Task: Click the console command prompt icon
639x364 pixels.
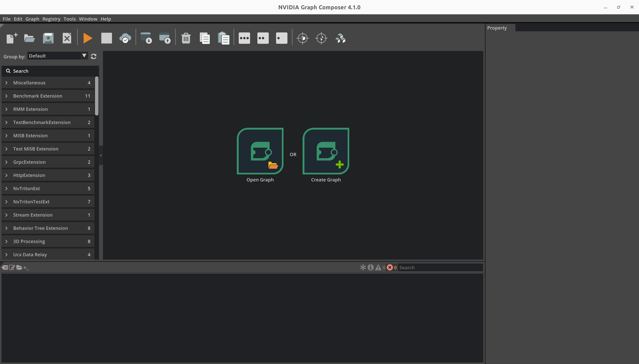Action: (x=26, y=268)
